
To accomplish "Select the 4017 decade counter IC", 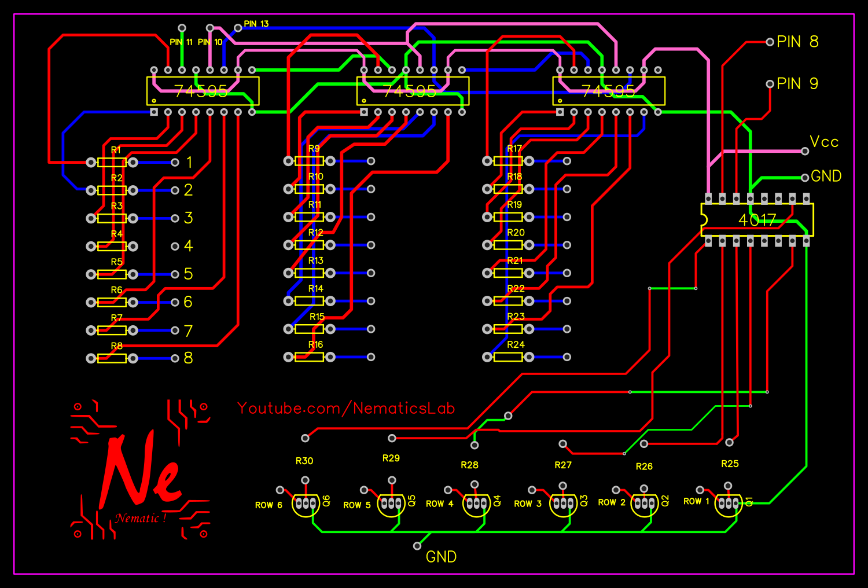I will [x=758, y=219].
